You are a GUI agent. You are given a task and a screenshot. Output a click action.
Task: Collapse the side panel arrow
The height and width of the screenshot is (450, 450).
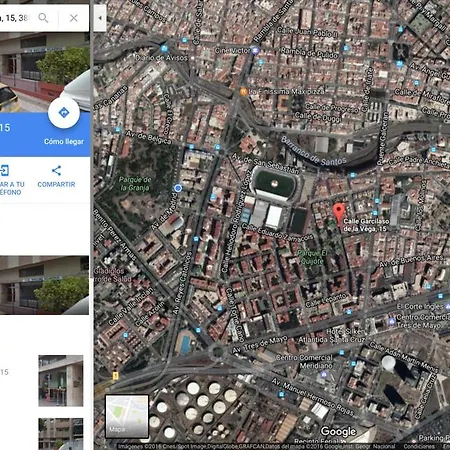(100, 18)
